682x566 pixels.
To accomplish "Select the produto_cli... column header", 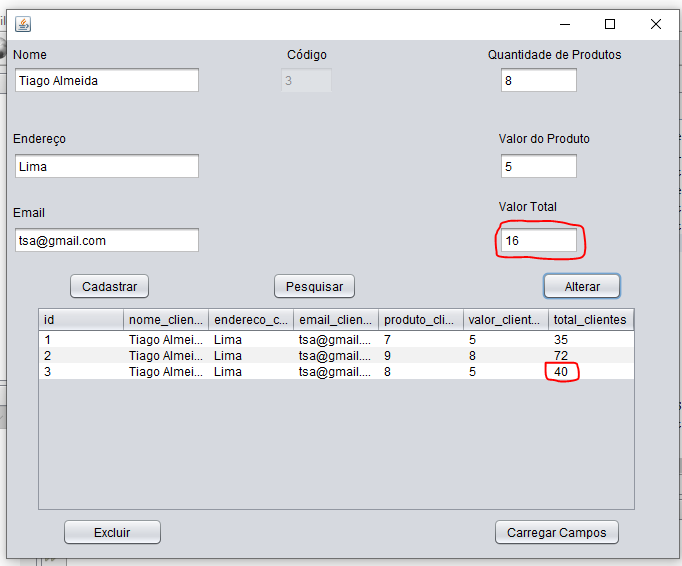I will [x=421, y=320].
